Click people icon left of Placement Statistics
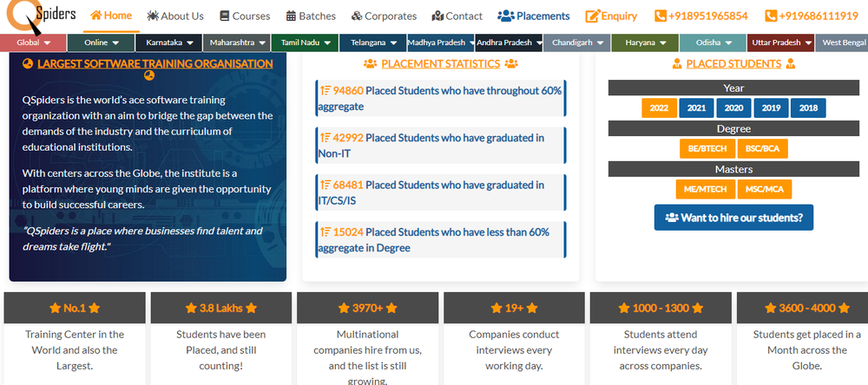 point(371,63)
